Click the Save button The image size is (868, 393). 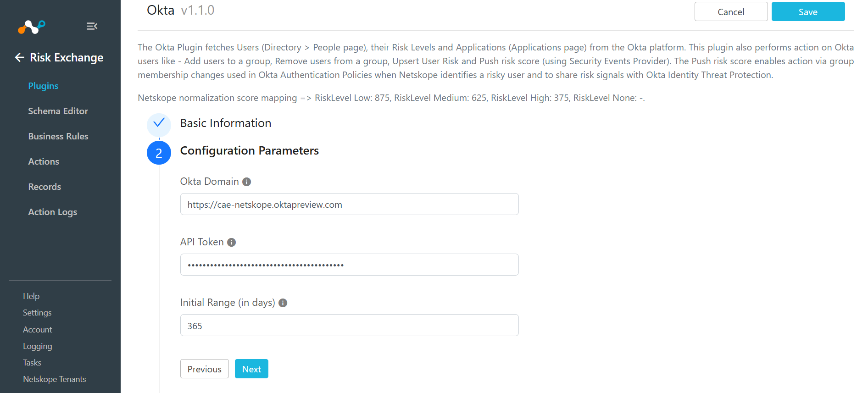808,11
